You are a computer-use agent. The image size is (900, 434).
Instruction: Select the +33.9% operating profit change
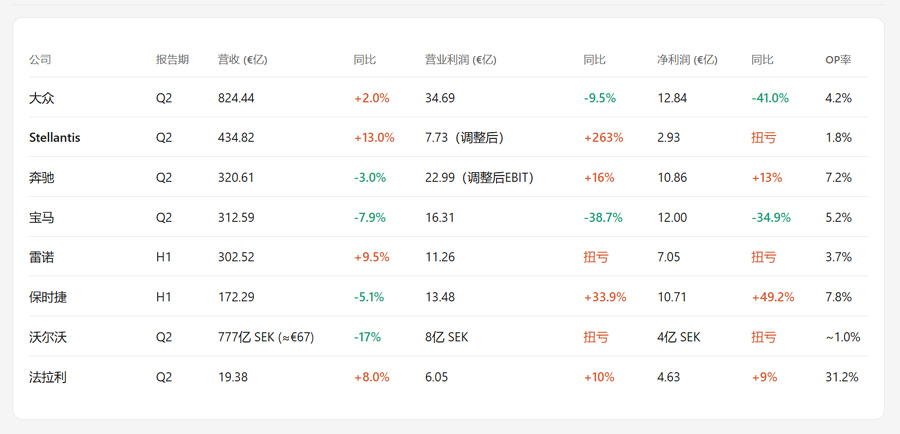click(605, 297)
